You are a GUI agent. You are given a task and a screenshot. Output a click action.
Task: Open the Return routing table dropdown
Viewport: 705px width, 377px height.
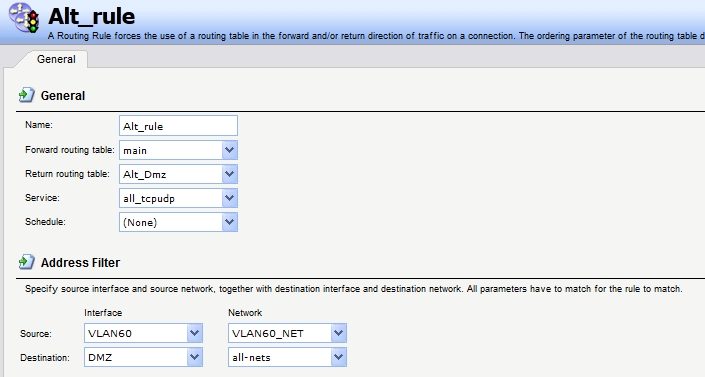178,174
